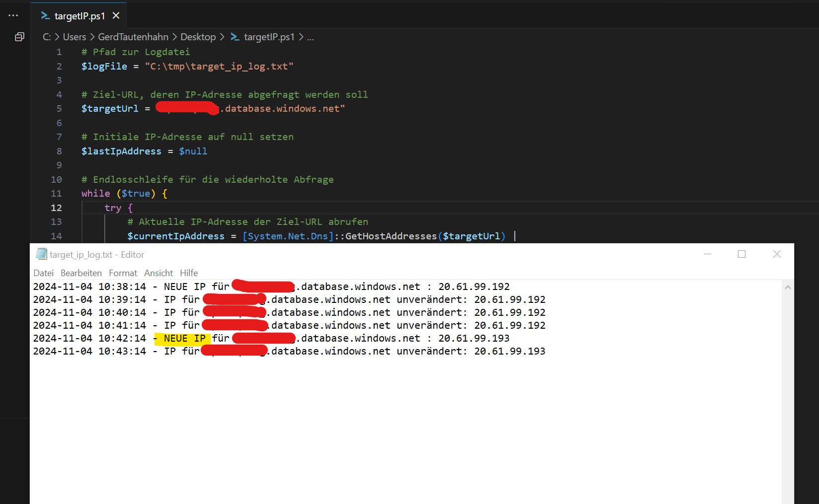This screenshot has width=819, height=504.
Task: Close the target_ip_log.txt Editor window
Action: [x=777, y=254]
